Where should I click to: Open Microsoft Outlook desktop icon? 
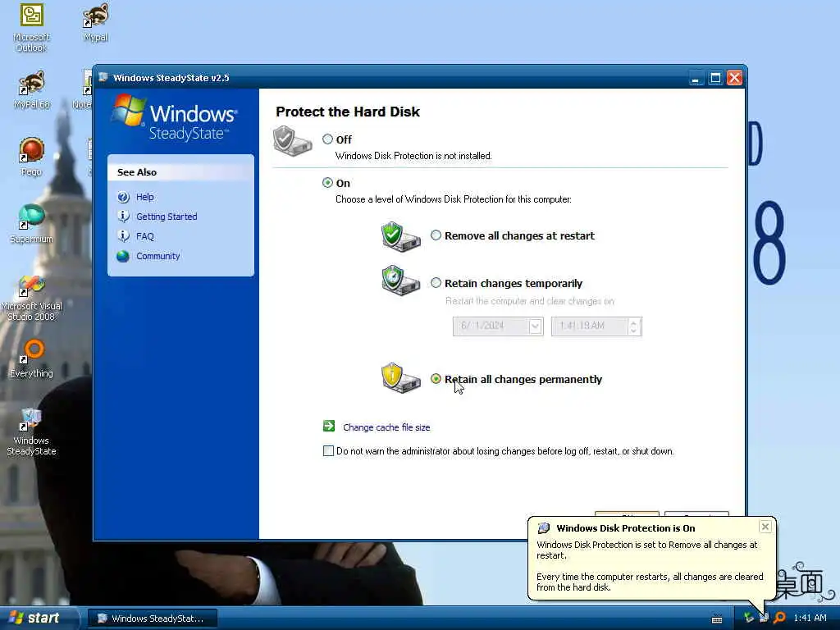pyautogui.click(x=31, y=27)
